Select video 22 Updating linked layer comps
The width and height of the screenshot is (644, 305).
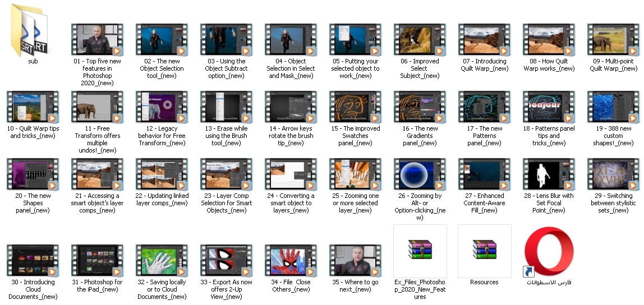[162, 174]
